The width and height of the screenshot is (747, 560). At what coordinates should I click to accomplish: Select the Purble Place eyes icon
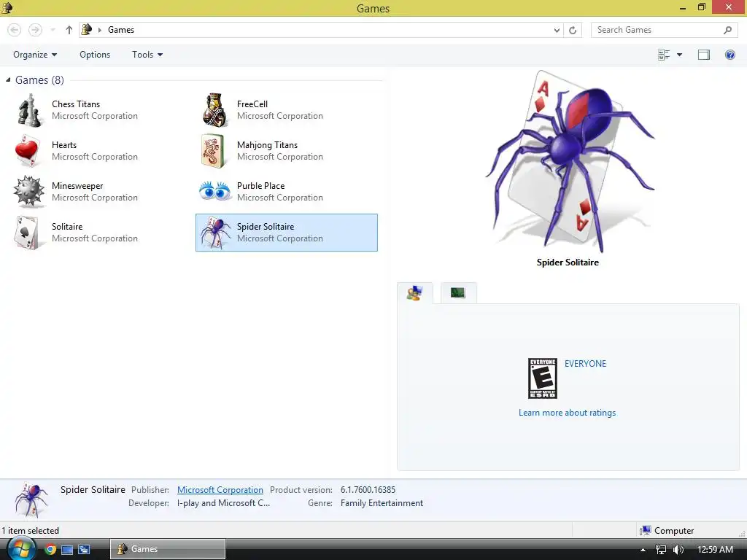click(215, 191)
